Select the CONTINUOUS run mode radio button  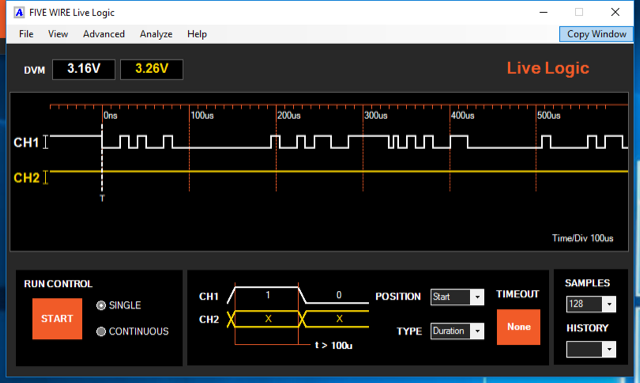coord(101,331)
